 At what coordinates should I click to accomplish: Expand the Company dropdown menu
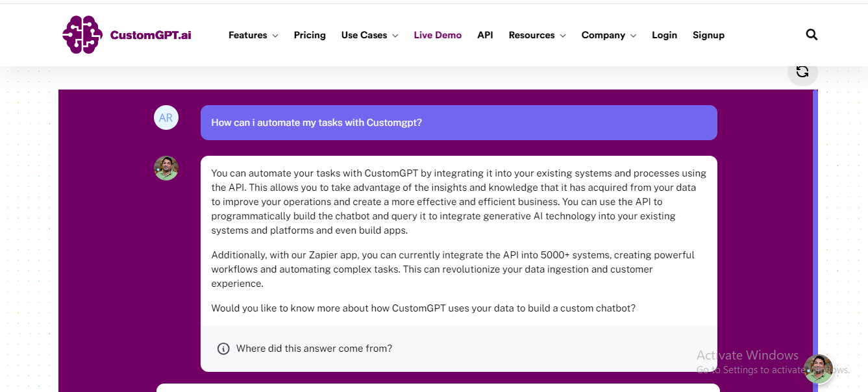click(x=608, y=35)
